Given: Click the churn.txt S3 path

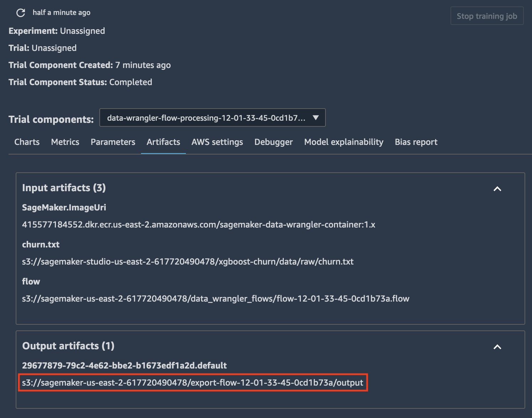Looking at the screenshot, I should [188, 262].
